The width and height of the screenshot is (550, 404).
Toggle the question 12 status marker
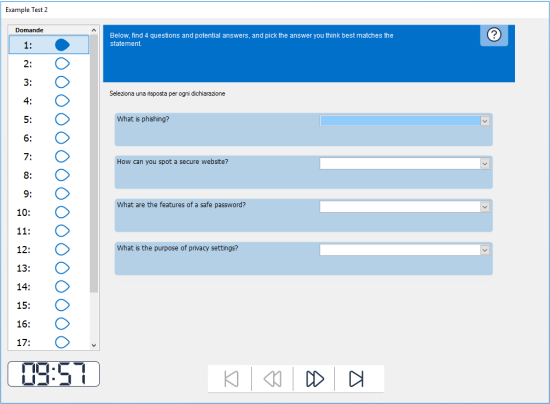pos(62,249)
